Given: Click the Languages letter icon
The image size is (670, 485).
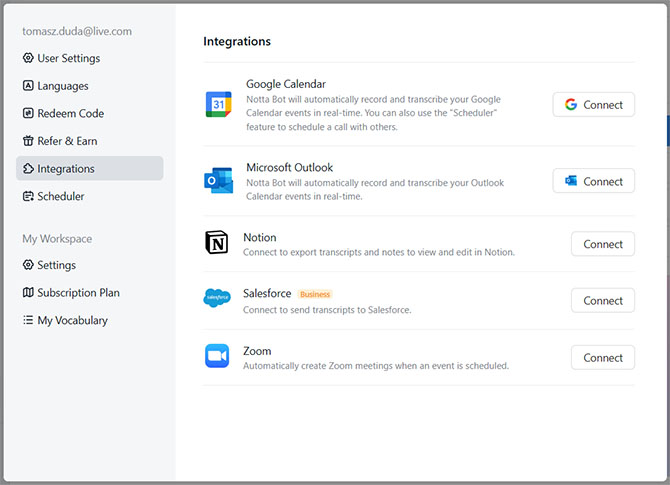Looking at the screenshot, I should (28, 85).
